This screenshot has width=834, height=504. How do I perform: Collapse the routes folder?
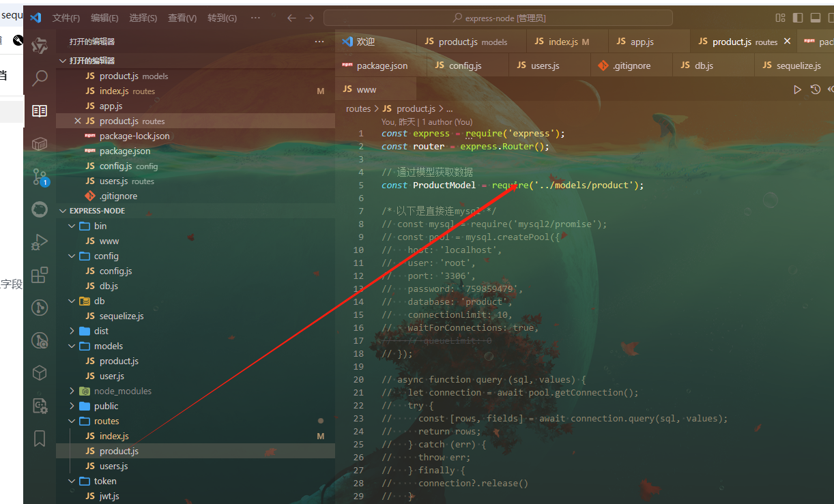(72, 421)
